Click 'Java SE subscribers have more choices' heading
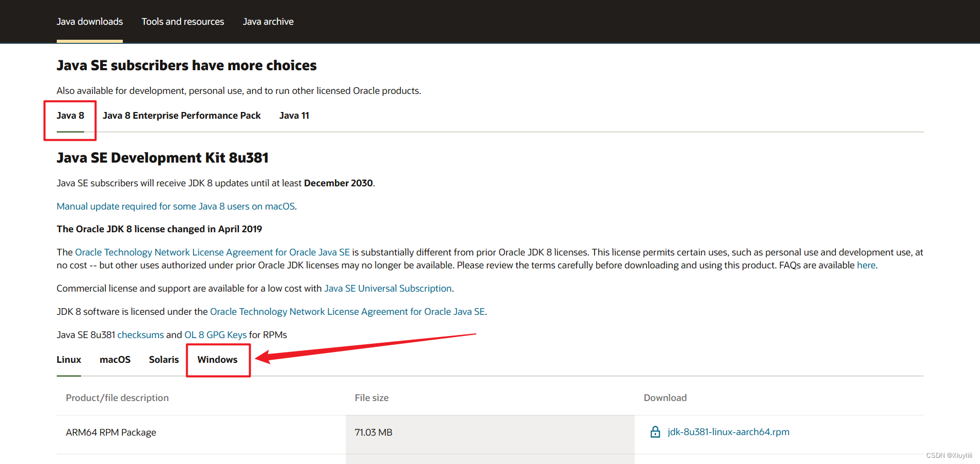 click(186, 66)
